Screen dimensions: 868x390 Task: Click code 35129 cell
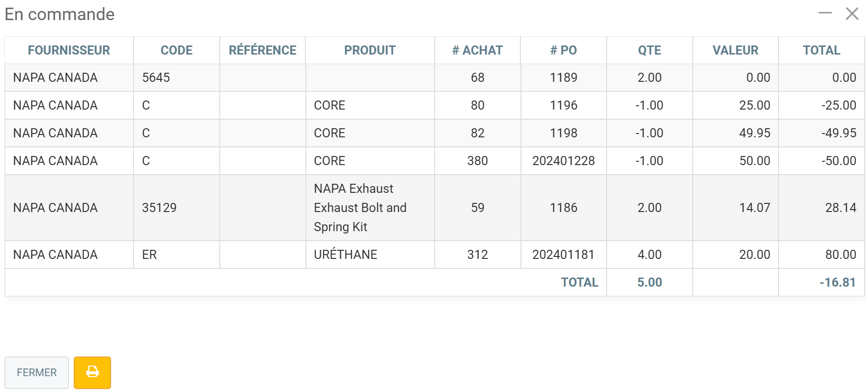tap(159, 208)
